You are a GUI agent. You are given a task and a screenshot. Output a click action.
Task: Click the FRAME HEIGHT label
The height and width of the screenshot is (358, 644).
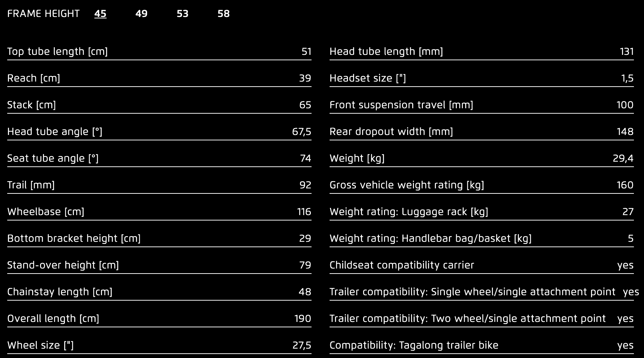pos(43,14)
